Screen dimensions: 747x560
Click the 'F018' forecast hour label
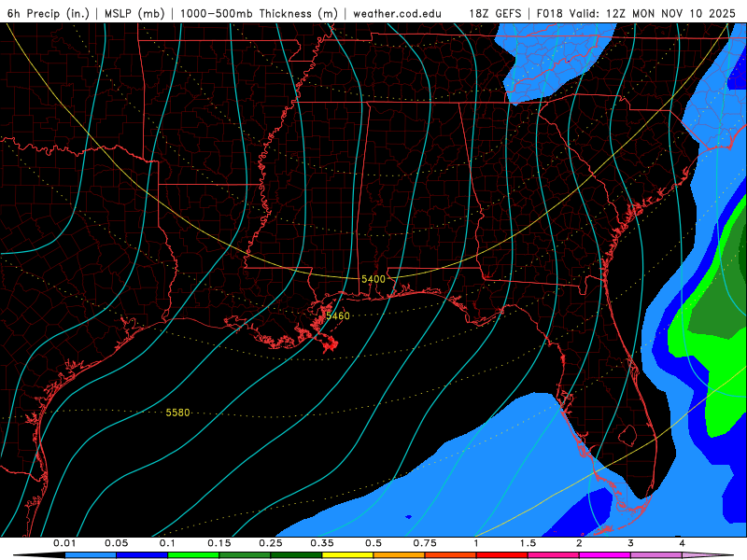[549, 14]
